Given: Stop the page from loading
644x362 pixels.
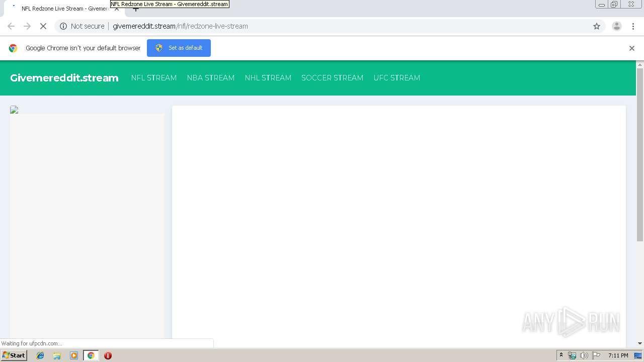Looking at the screenshot, I should coord(43,26).
